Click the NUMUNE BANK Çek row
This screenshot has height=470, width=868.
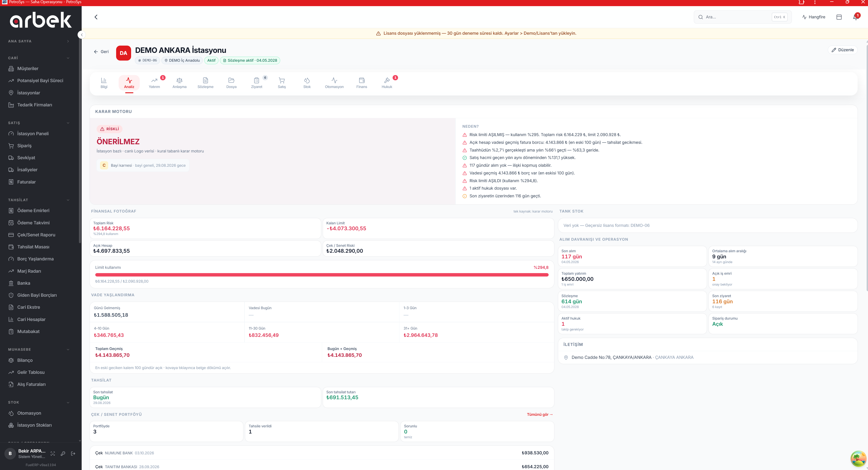click(322, 453)
